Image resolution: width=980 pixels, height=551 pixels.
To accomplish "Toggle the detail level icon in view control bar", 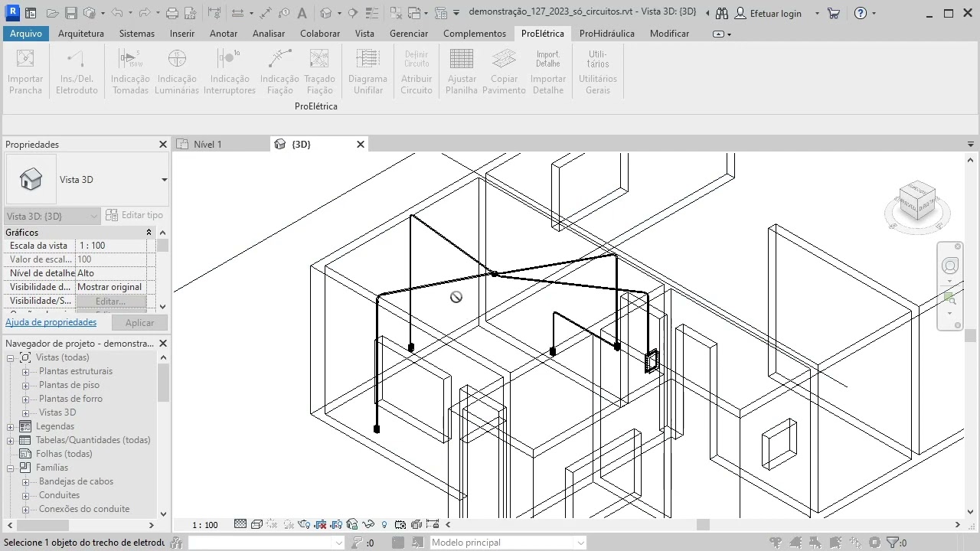I will [x=240, y=525].
